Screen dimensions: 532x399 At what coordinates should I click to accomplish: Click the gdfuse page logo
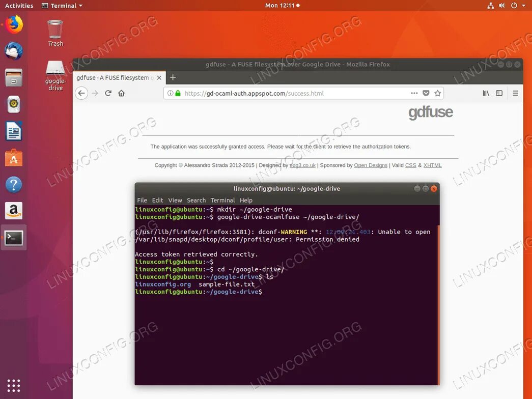coord(430,112)
